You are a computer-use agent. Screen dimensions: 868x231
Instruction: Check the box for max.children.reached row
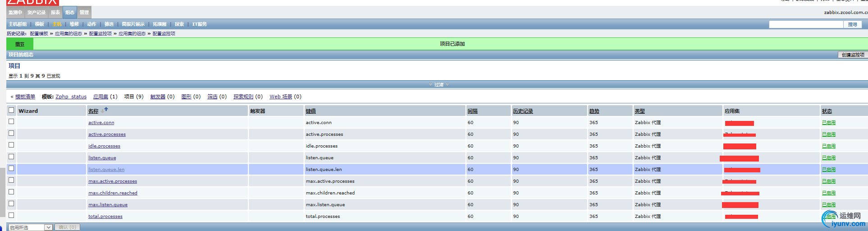coord(11,192)
